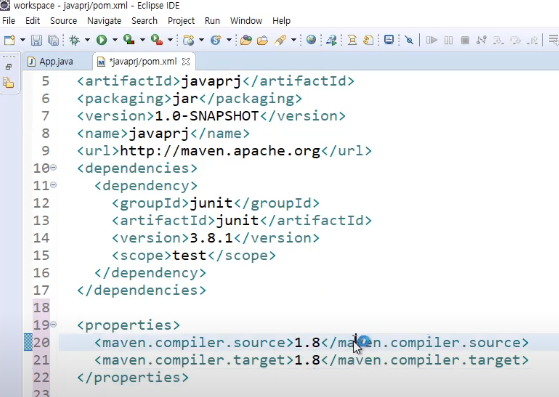Click the Debug bug icon
The image size is (559, 397).
pyautogui.click(x=75, y=40)
